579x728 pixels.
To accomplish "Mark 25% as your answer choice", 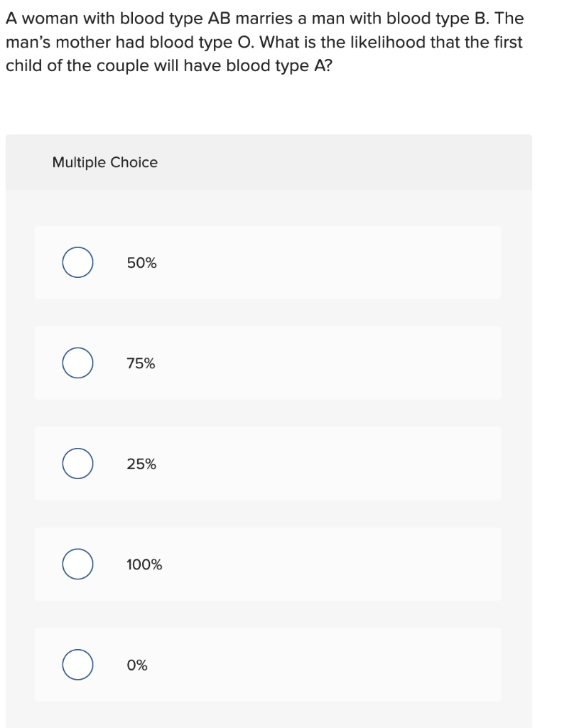I will point(77,464).
